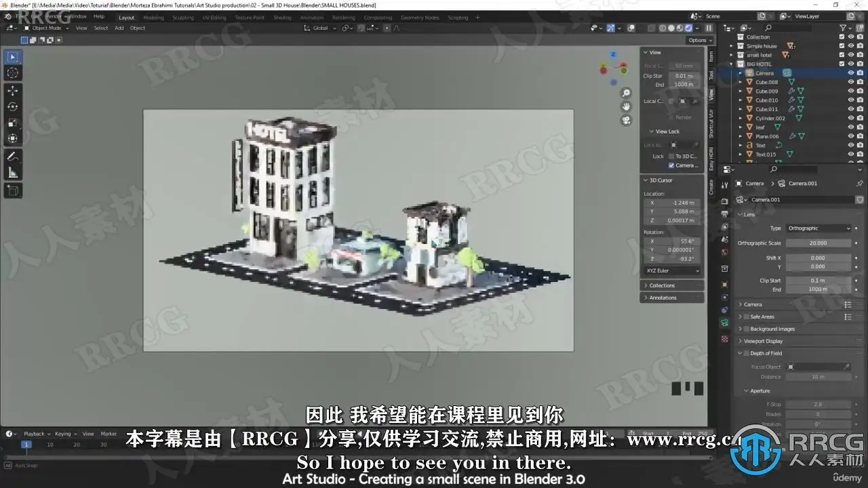Open Object Mode dropdown
Image resolution: width=868 pixels, height=488 pixels.
[x=45, y=28]
